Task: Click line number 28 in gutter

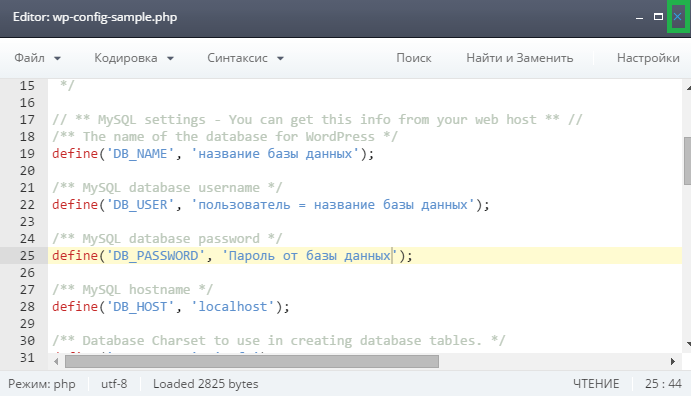Action: point(27,307)
